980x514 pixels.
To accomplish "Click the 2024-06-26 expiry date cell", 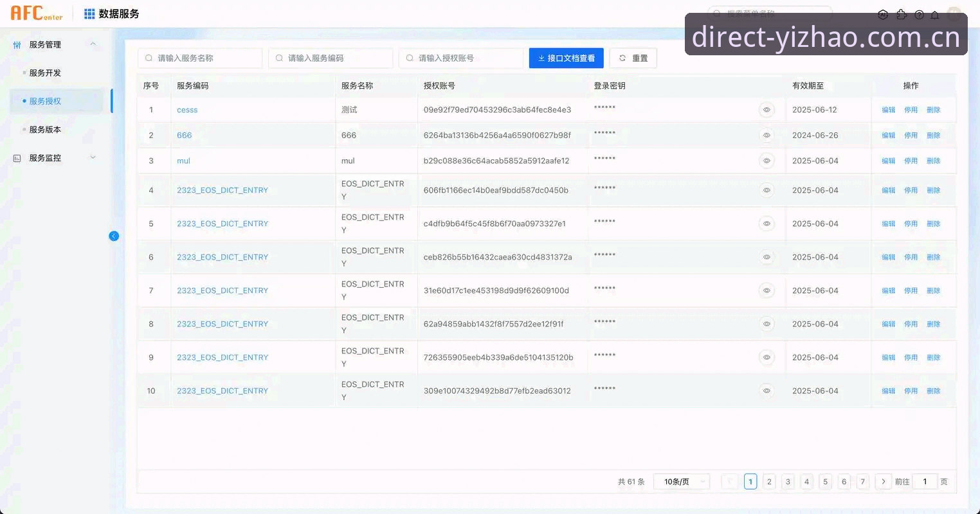I will tap(815, 136).
